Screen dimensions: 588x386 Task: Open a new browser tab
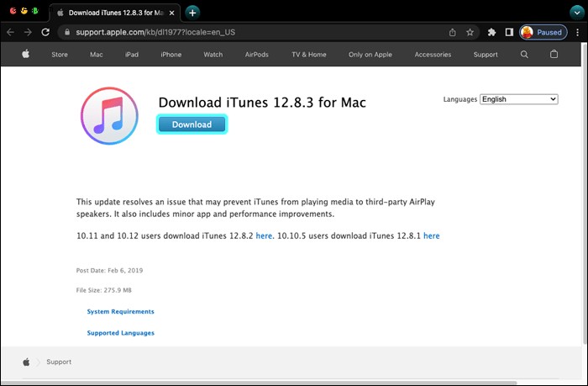coord(192,13)
